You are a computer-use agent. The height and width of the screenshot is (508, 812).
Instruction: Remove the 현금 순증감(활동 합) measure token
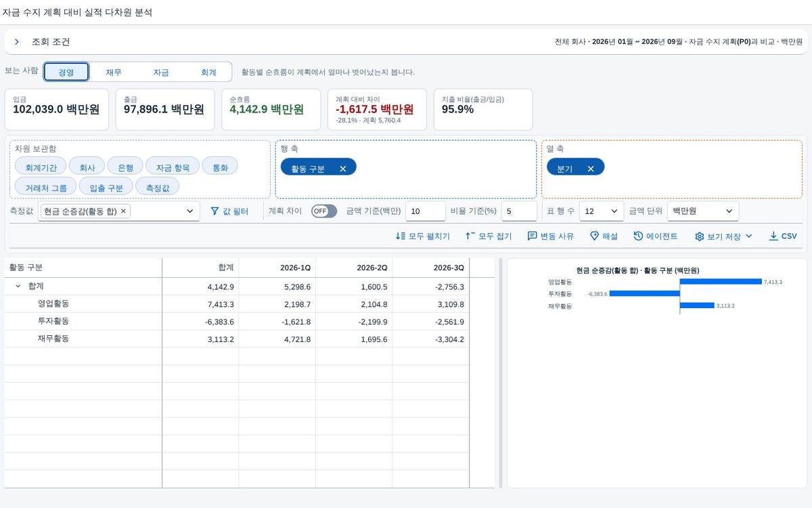pos(123,211)
